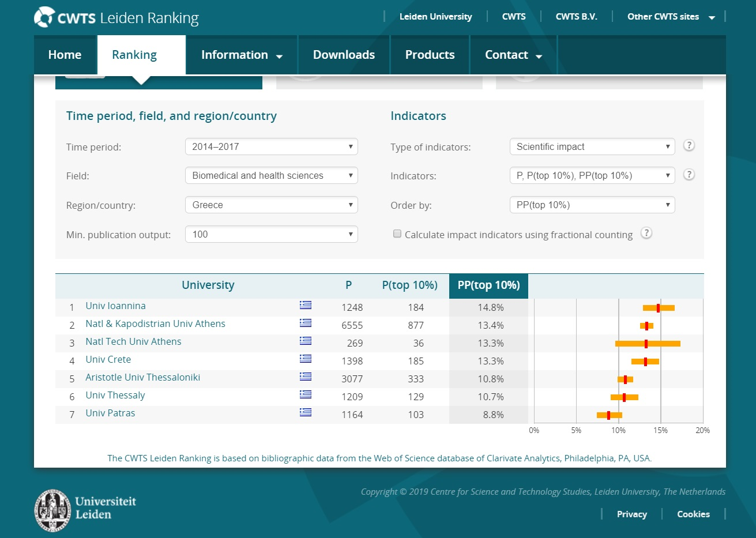Open help icon next to Indicators dropdown
Image resolution: width=756 pixels, height=538 pixels.
point(689,174)
